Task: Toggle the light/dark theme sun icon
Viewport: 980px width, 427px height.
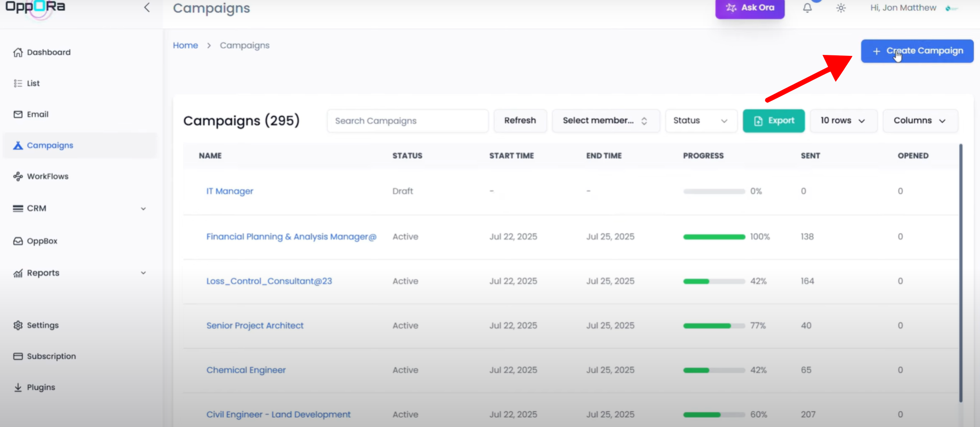Action: point(841,8)
